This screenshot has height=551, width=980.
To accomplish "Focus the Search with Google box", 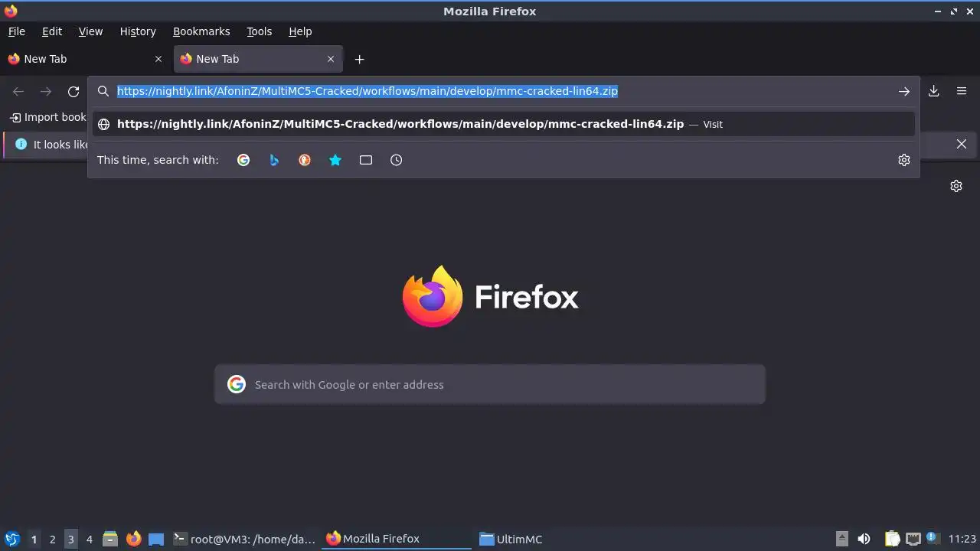I will click(x=490, y=384).
